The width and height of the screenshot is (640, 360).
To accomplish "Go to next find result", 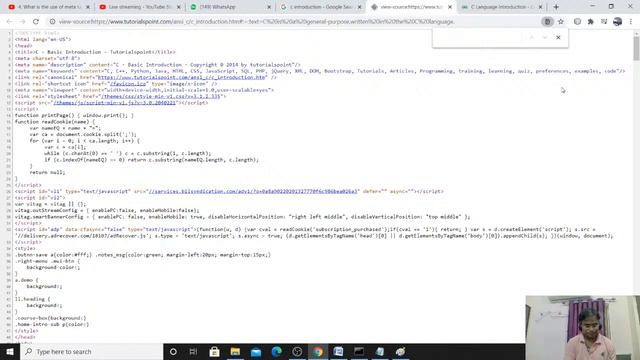I will (545, 38).
